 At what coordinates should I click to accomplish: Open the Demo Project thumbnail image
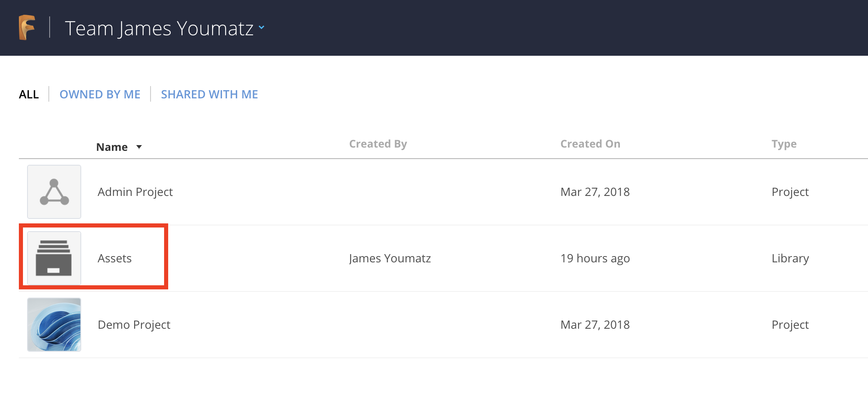(x=54, y=325)
